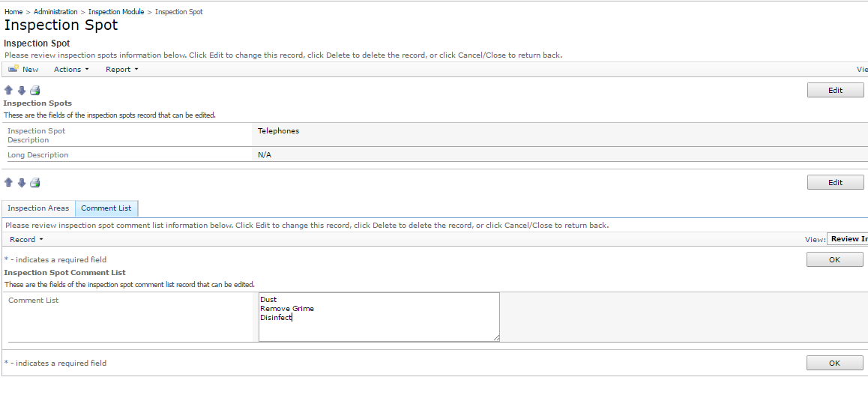Open the Inspection Module breadcrumb link
Image resolution: width=868 pixels, height=416 pixels.
click(x=115, y=12)
